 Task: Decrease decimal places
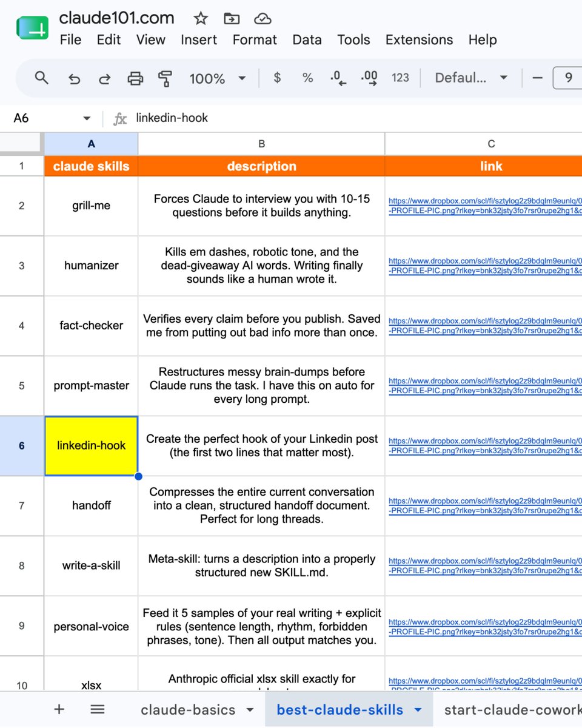click(338, 78)
